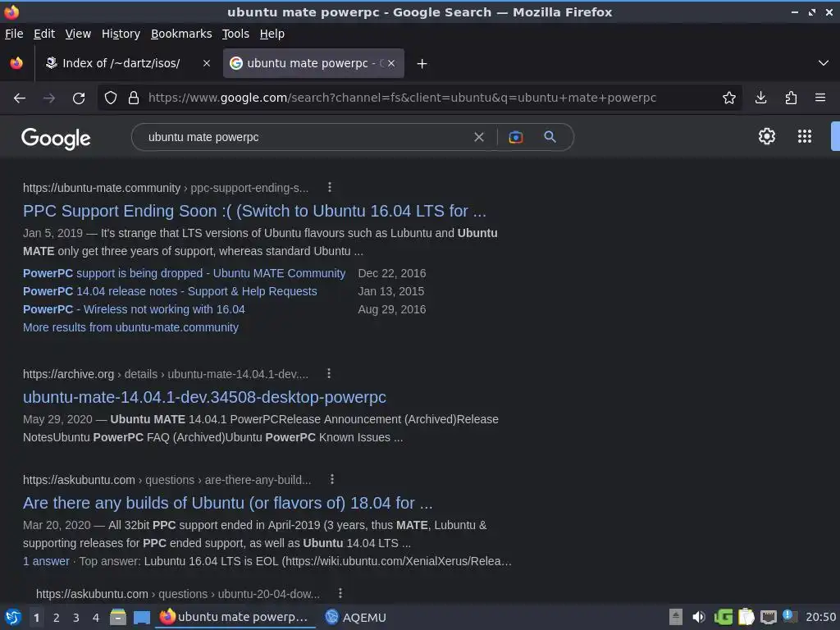
Task: Switch to workspace 4
Action: point(96,618)
